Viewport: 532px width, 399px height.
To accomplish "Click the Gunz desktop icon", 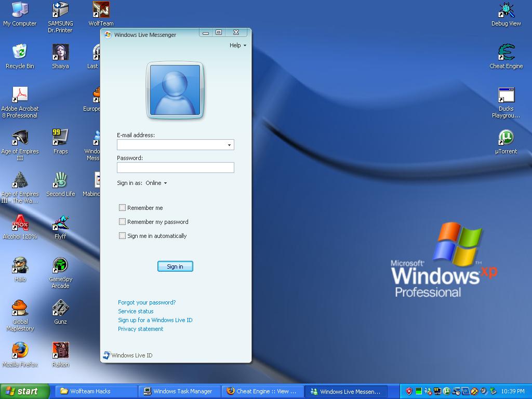I will [x=60, y=312].
